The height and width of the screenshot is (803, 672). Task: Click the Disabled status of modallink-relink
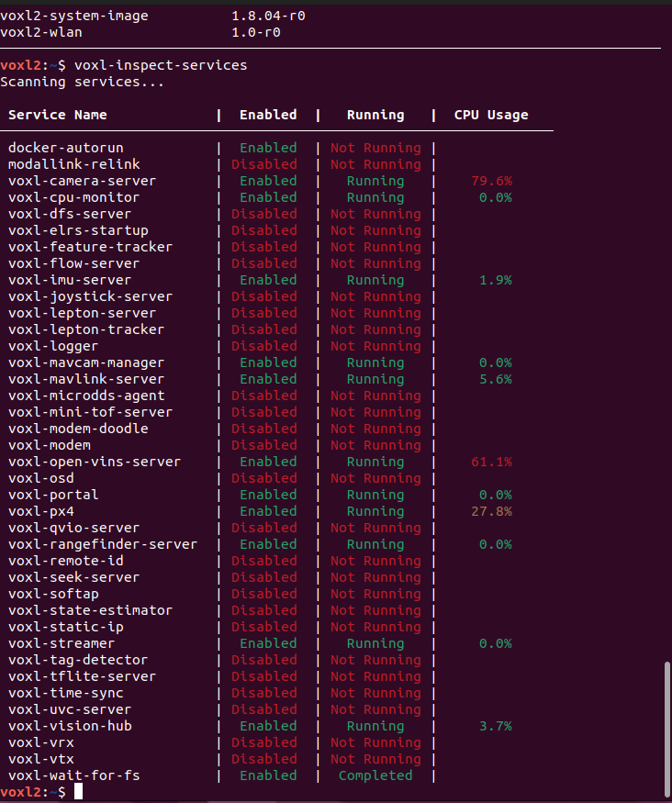click(x=264, y=164)
